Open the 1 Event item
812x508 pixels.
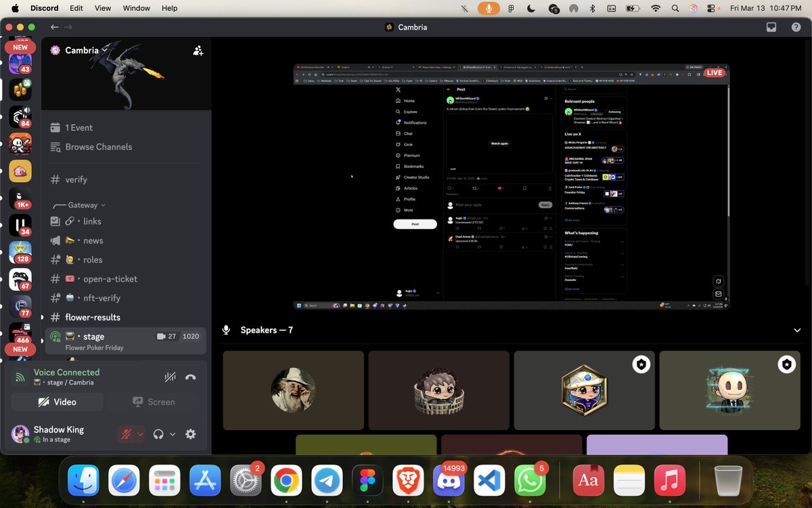[126, 127]
